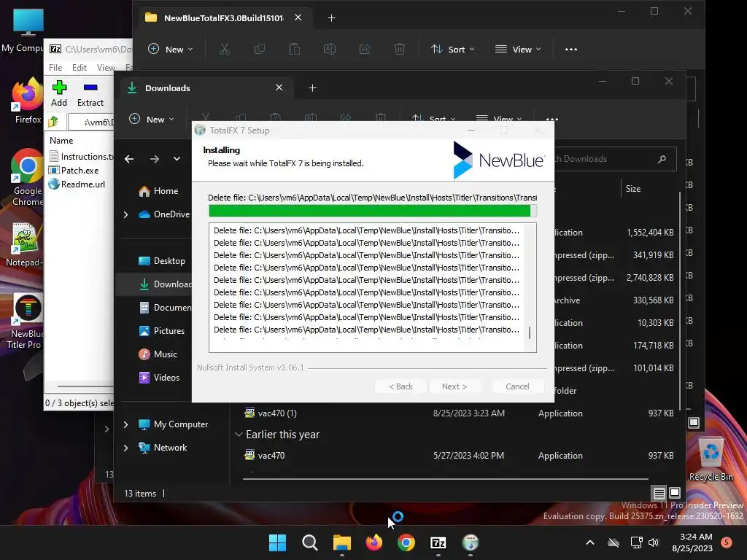Click Rename icon in NewBlueTotalFX window toolbar
Image resolution: width=747 pixels, height=560 pixels.
pos(330,49)
